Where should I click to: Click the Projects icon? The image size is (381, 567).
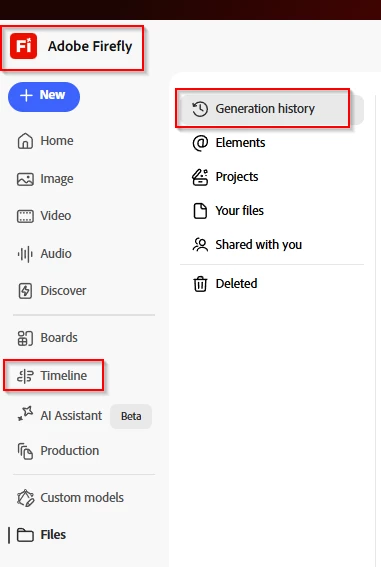200,177
